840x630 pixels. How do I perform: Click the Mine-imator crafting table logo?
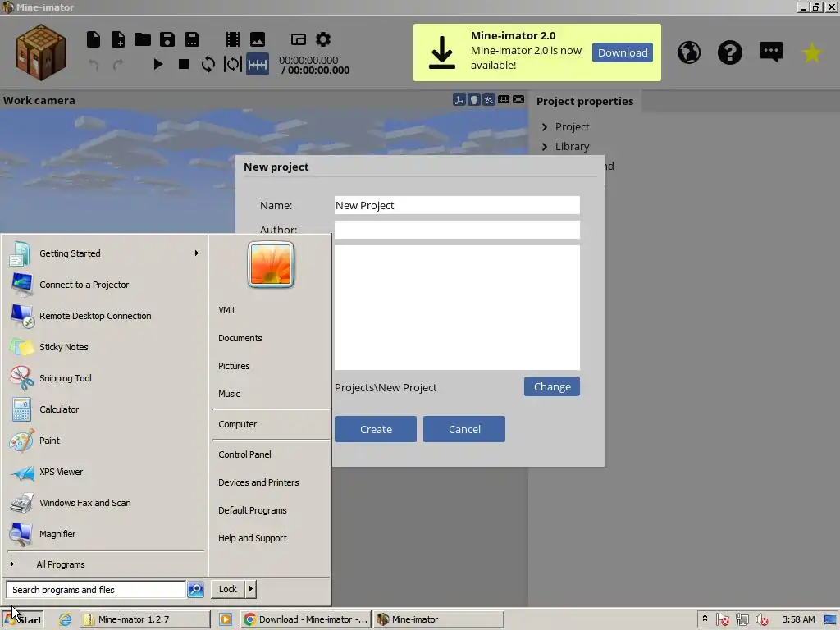pyautogui.click(x=41, y=52)
